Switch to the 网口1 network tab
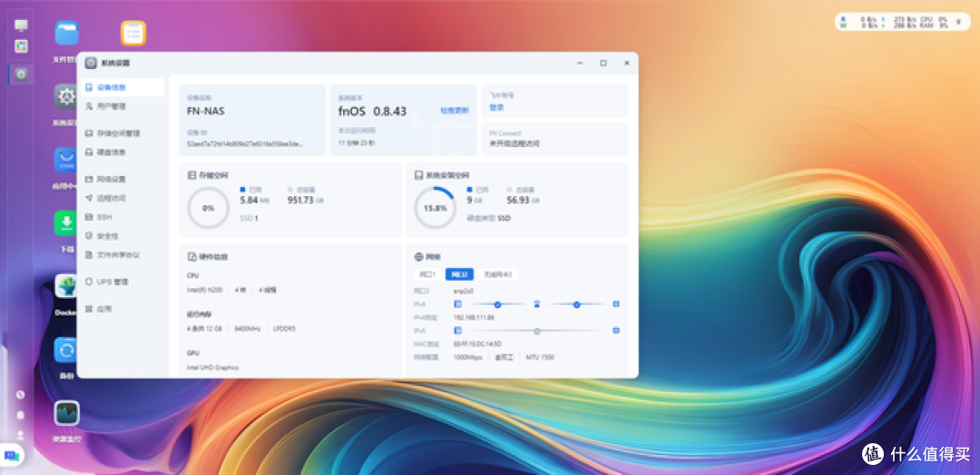 [427, 274]
